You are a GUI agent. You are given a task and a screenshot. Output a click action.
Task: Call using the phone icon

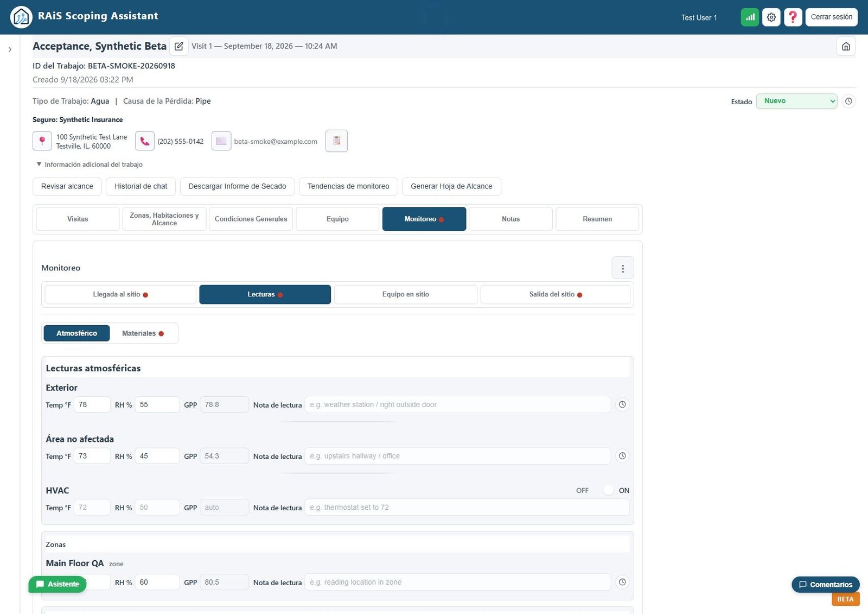pos(145,141)
